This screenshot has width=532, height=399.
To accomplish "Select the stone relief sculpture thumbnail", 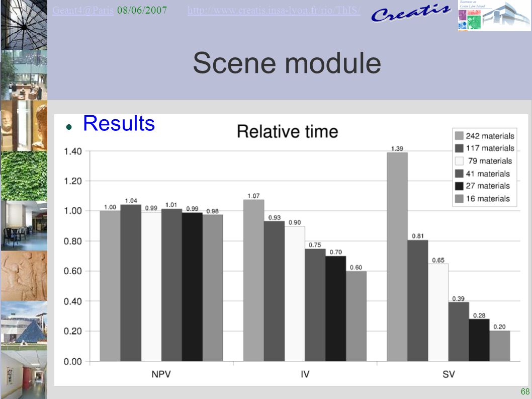I will click(x=24, y=276).
